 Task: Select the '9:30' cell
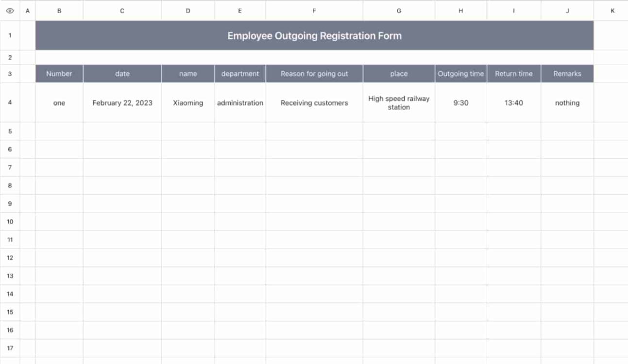point(461,102)
